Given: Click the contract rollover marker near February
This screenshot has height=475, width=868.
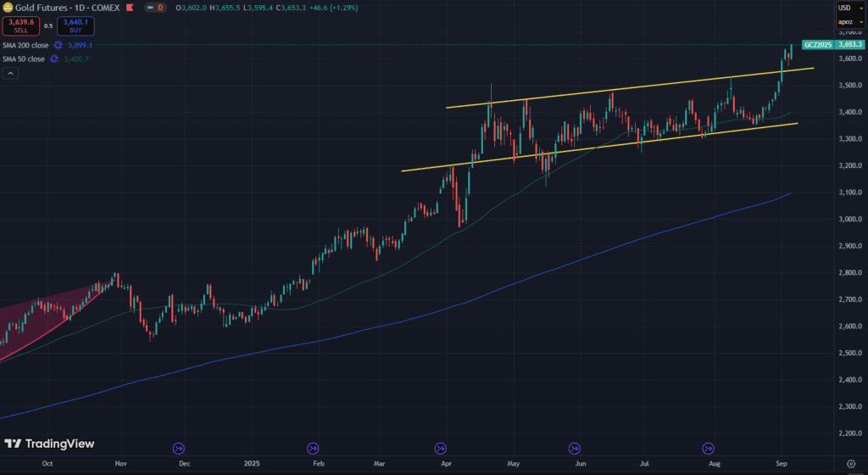Looking at the screenshot, I should click(x=313, y=448).
